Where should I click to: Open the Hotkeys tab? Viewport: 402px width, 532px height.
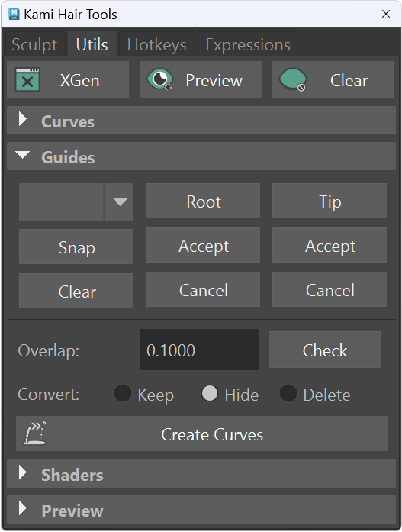[157, 44]
